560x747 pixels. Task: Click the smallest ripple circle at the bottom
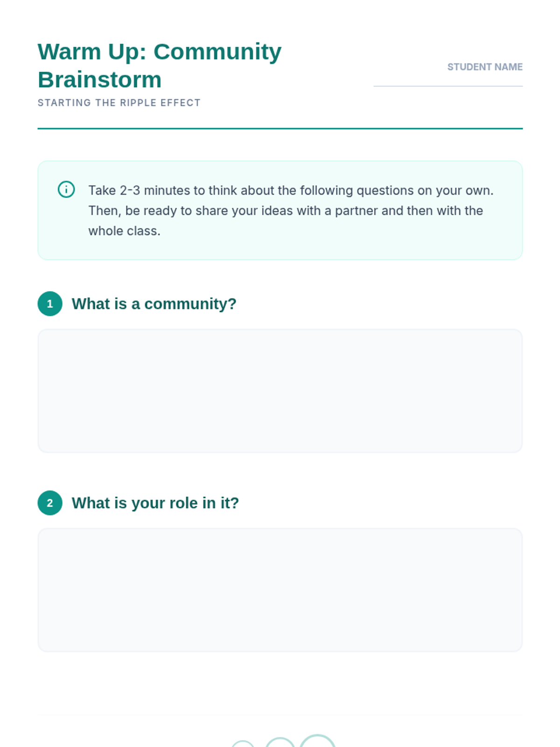pyautogui.click(x=243, y=744)
